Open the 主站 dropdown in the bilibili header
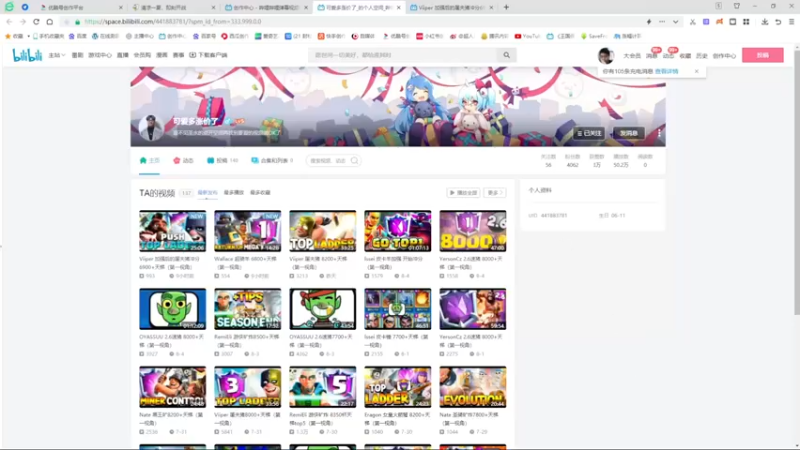Image resolution: width=800 pixels, height=450 pixels. pyautogui.click(x=57, y=55)
